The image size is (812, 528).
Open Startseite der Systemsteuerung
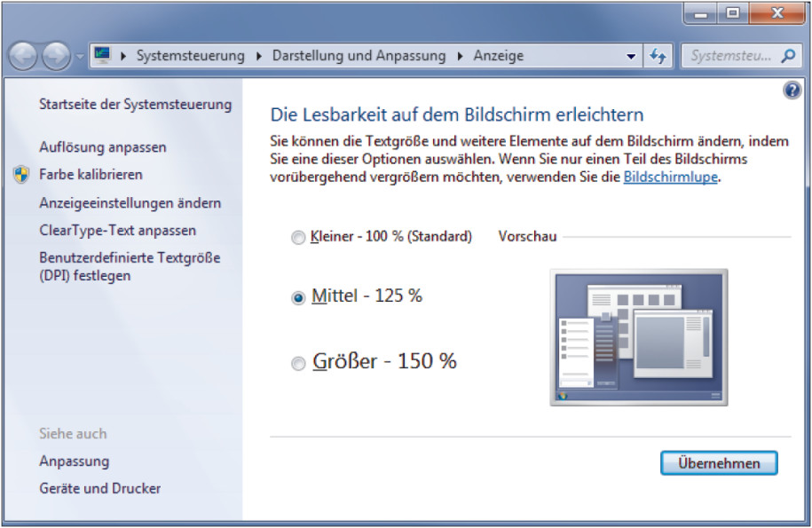[x=135, y=105]
